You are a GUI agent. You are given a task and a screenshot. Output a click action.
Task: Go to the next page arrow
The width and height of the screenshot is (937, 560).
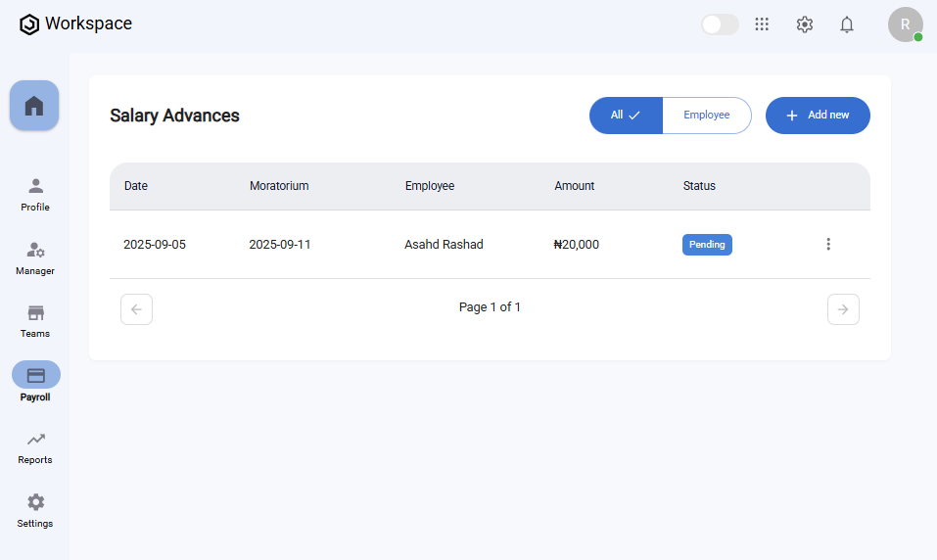click(x=843, y=309)
